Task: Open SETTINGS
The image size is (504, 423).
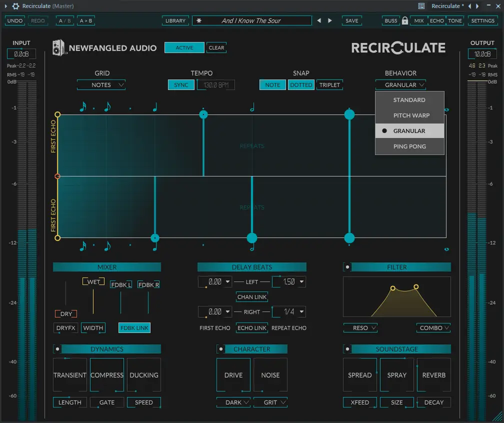Action: [483, 20]
